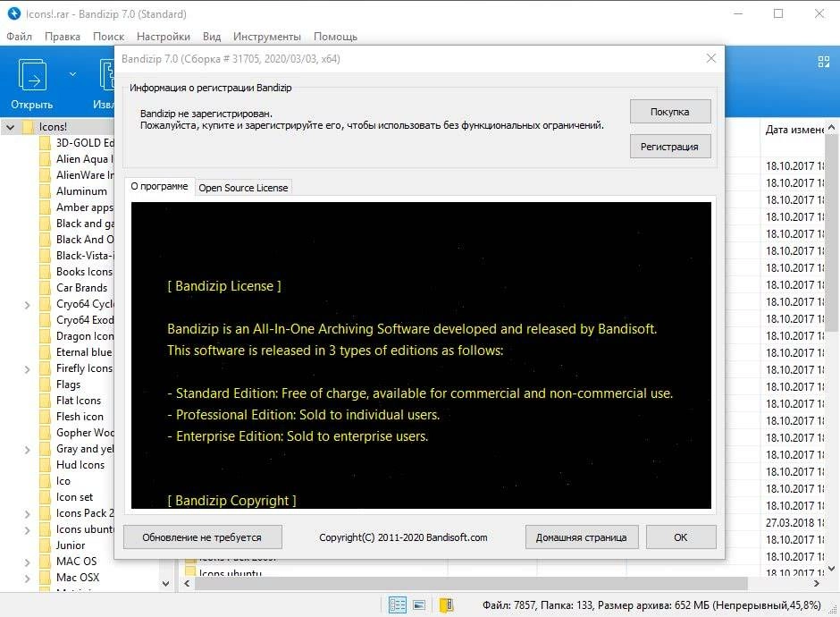Click the folder icon next to Hud Icons

[x=45, y=465]
